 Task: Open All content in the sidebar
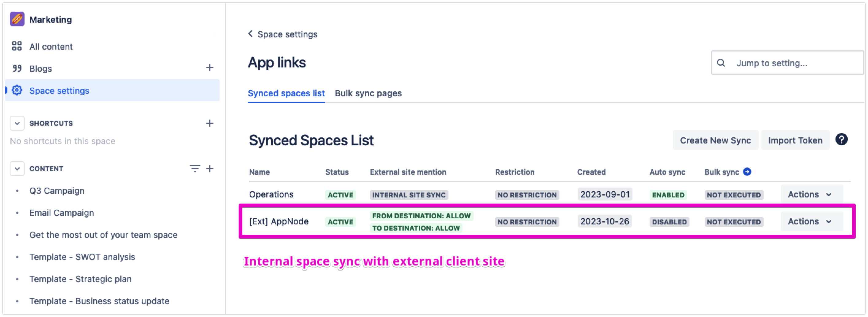pos(51,47)
